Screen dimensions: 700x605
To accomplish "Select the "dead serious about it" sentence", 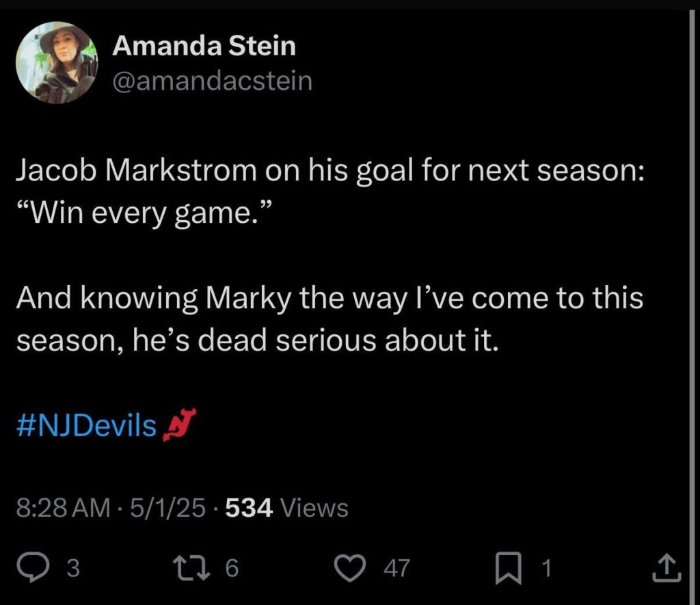I will coord(348,340).
